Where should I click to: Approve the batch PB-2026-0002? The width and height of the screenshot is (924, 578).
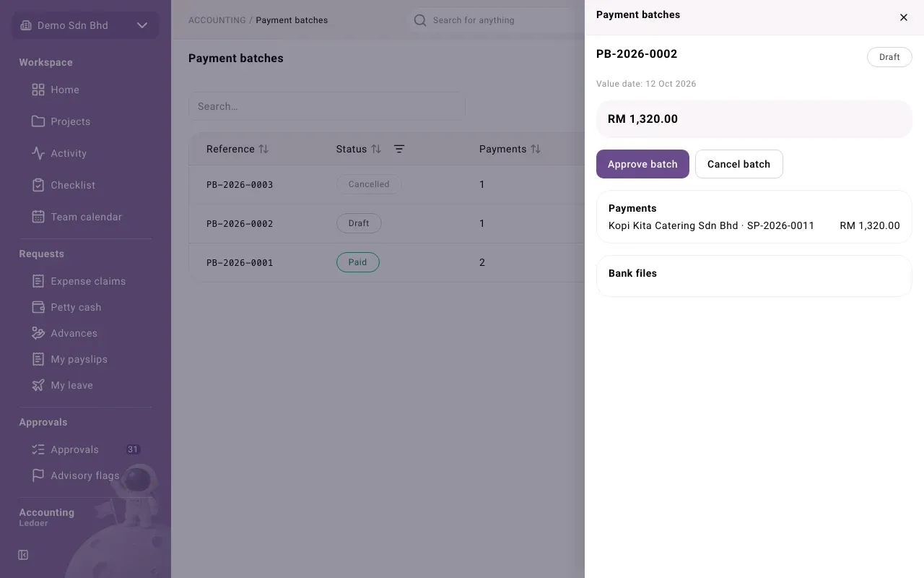point(642,164)
